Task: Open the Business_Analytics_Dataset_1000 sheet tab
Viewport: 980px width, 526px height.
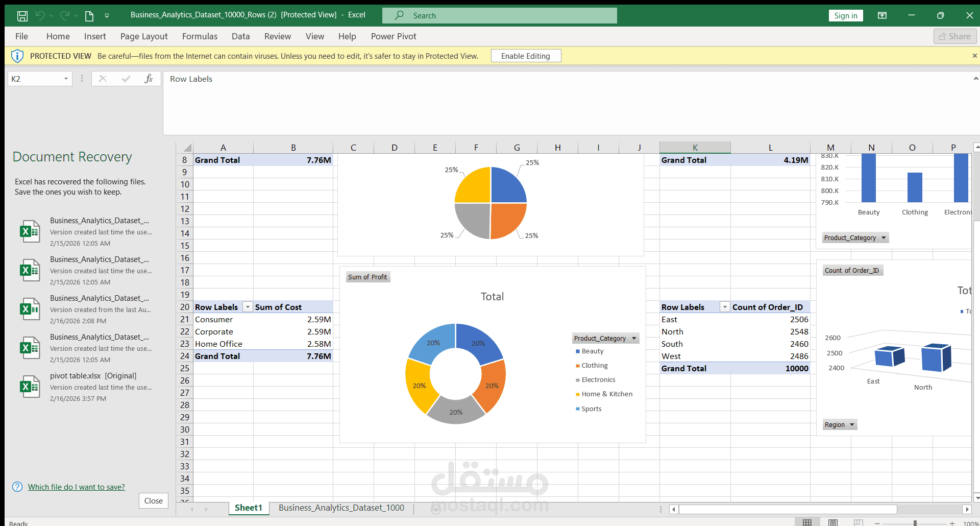Action: [x=341, y=508]
